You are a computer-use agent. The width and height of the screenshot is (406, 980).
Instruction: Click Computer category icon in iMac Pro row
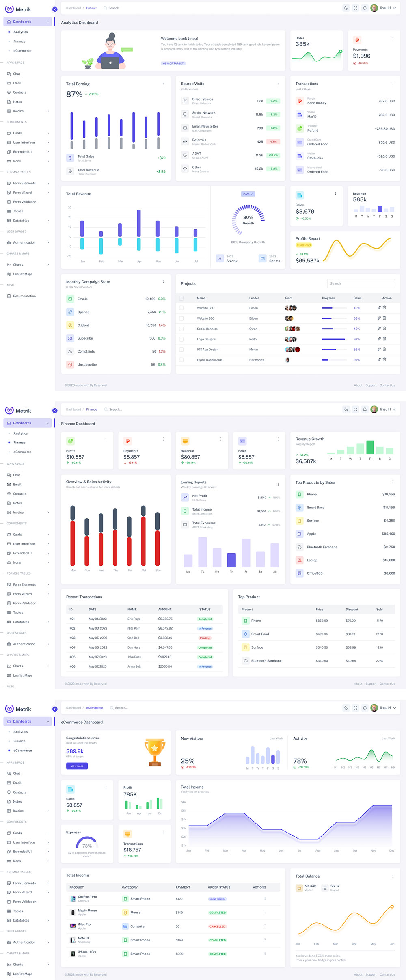click(125, 926)
